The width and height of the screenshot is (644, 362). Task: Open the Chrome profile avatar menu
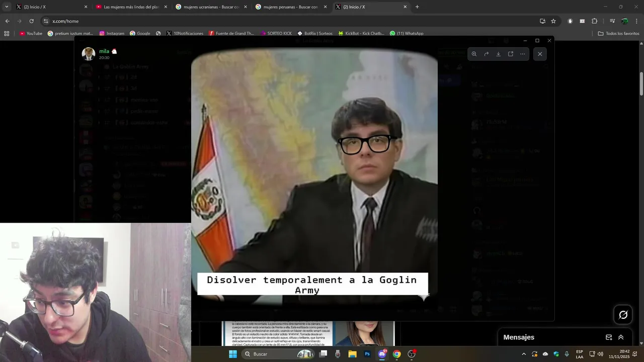point(624,21)
